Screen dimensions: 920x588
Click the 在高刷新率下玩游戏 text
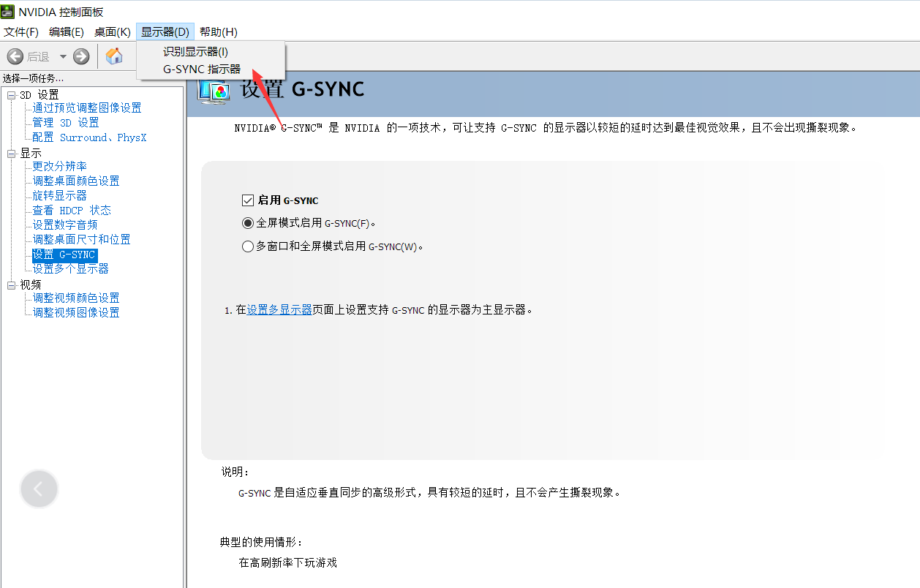[x=288, y=562]
